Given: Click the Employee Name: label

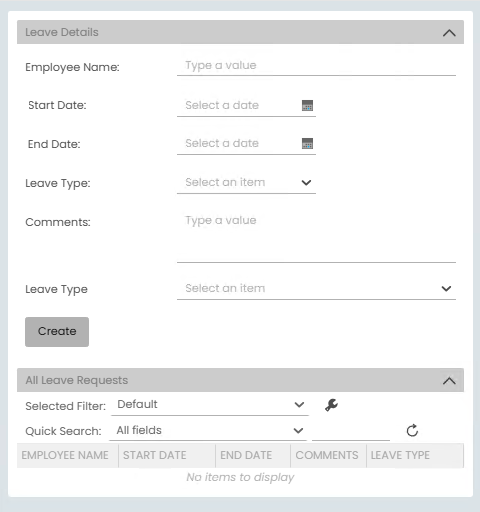Looking at the screenshot, I should pyautogui.click(x=72, y=67).
